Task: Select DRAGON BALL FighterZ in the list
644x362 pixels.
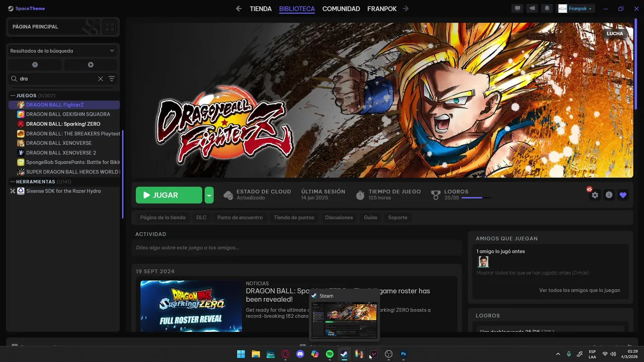Action: pos(64,105)
